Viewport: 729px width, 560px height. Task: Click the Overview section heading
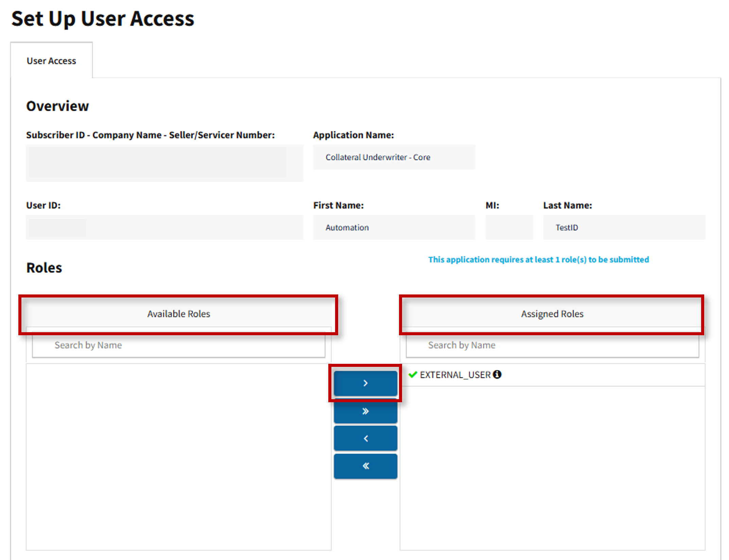coord(57,106)
